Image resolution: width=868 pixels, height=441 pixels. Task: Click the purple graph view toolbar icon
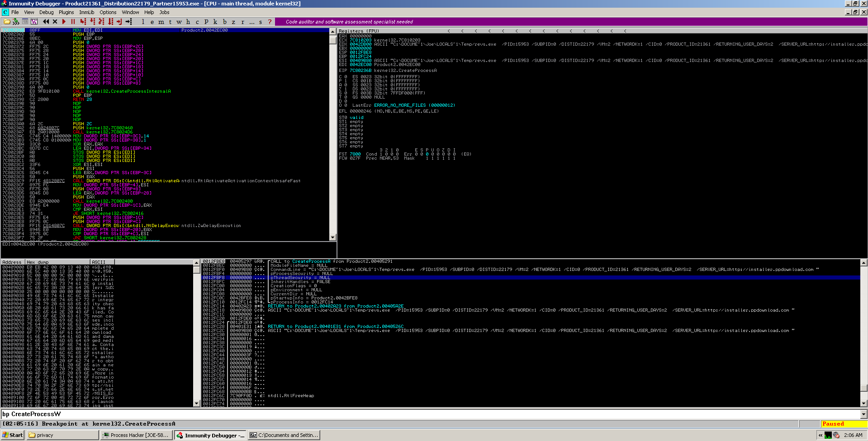tap(34, 22)
